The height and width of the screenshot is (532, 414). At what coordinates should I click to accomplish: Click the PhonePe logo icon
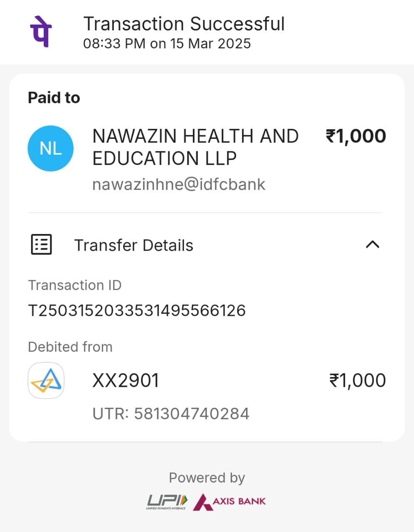(41, 32)
